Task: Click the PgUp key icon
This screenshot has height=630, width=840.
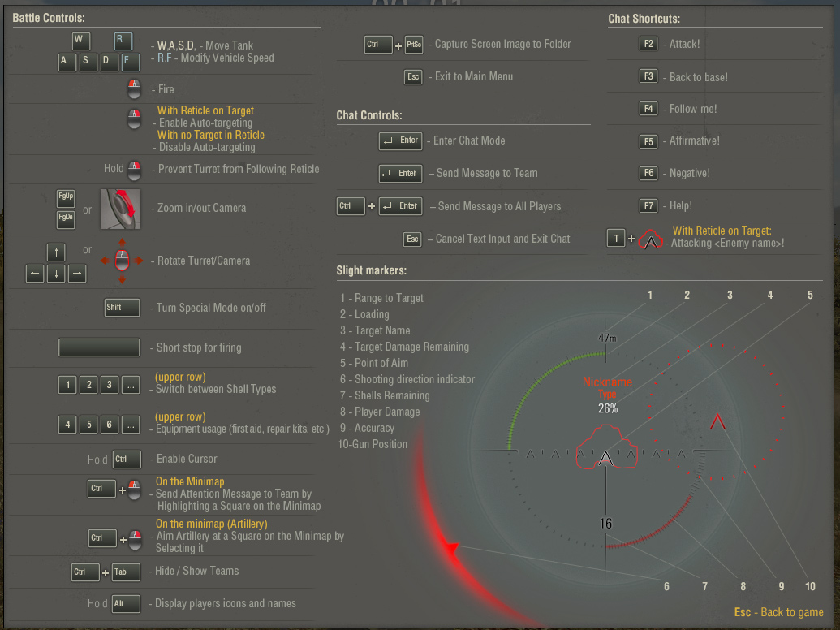Action: [66, 197]
